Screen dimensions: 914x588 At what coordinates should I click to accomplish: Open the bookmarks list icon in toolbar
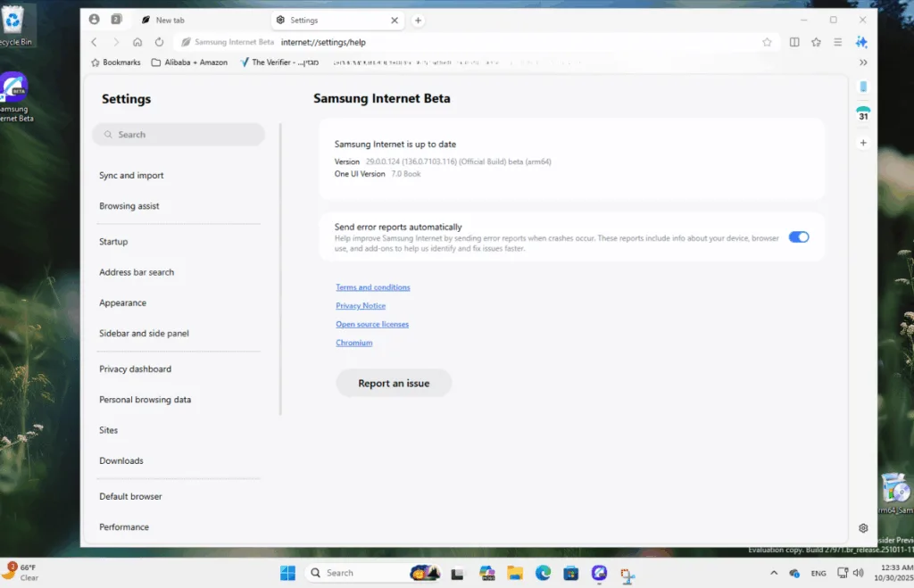click(816, 42)
